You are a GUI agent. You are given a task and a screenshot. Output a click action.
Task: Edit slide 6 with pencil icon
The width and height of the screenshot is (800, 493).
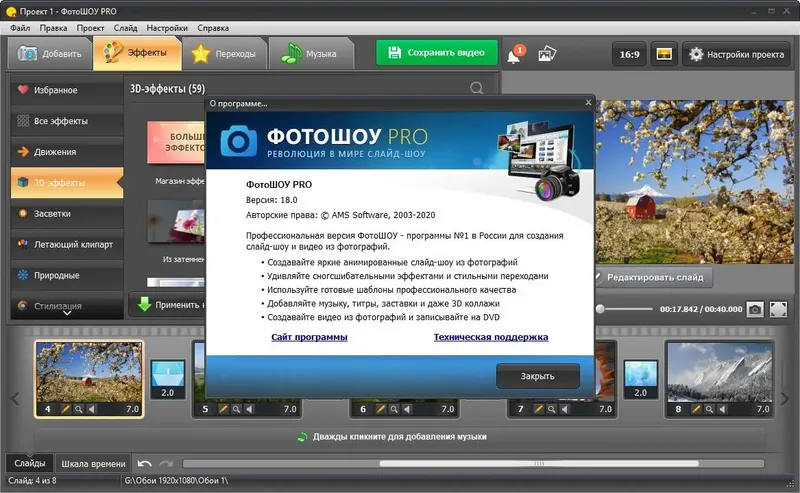click(381, 409)
